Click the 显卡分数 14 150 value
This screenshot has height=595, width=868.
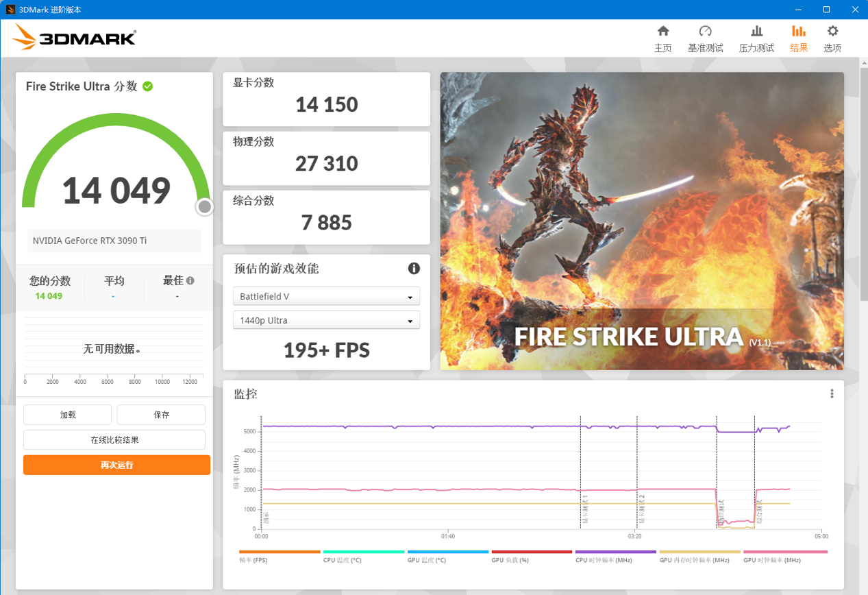click(327, 105)
